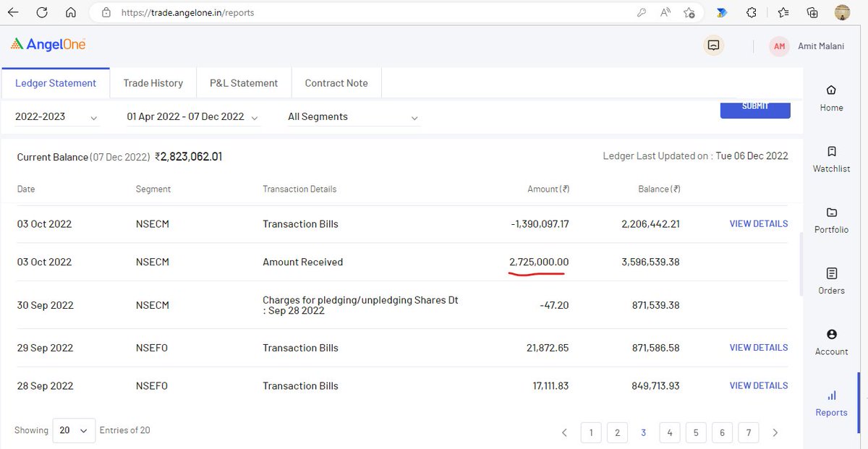Click the balance 3,596,539.38

pos(650,262)
